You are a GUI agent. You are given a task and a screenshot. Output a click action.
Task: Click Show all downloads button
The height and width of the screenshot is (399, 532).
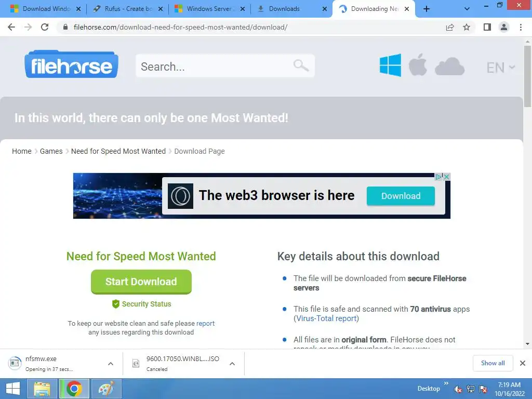pyautogui.click(x=493, y=363)
